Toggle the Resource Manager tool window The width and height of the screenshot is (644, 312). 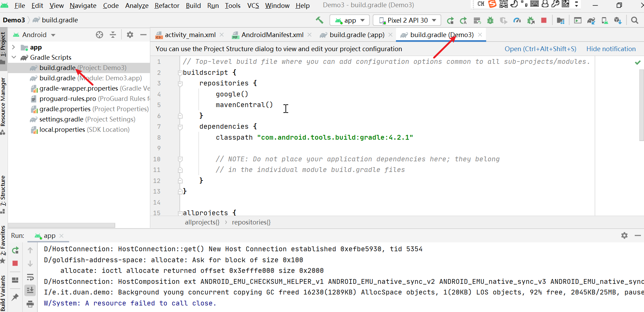click(3, 106)
